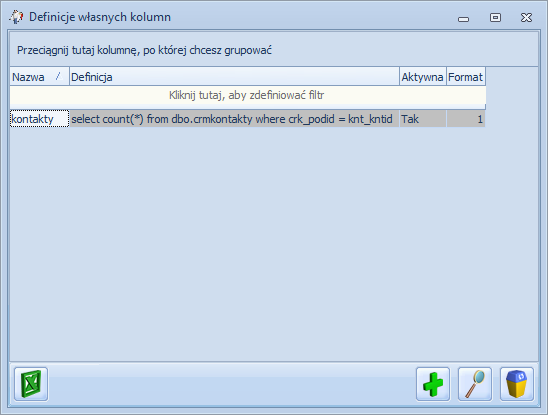The width and height of the screenshot is (548, 415).
Task: Delete the selected column definition
Action: coord(517,384)
